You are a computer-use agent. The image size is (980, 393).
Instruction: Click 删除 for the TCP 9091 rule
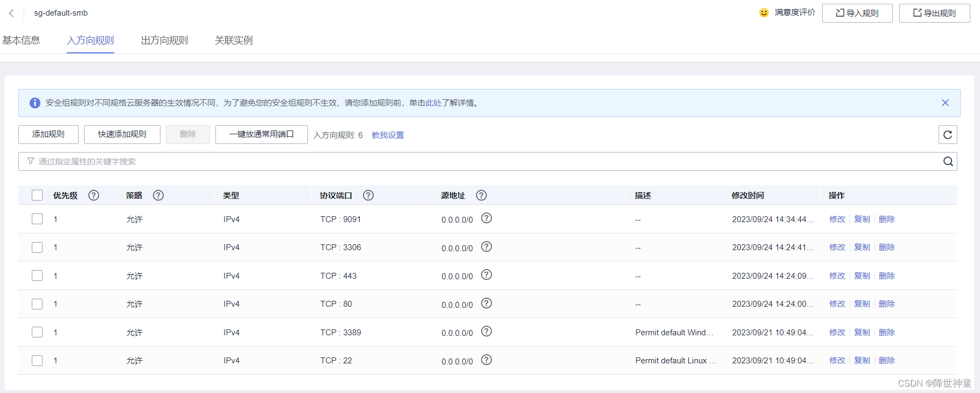coord(887,219)
